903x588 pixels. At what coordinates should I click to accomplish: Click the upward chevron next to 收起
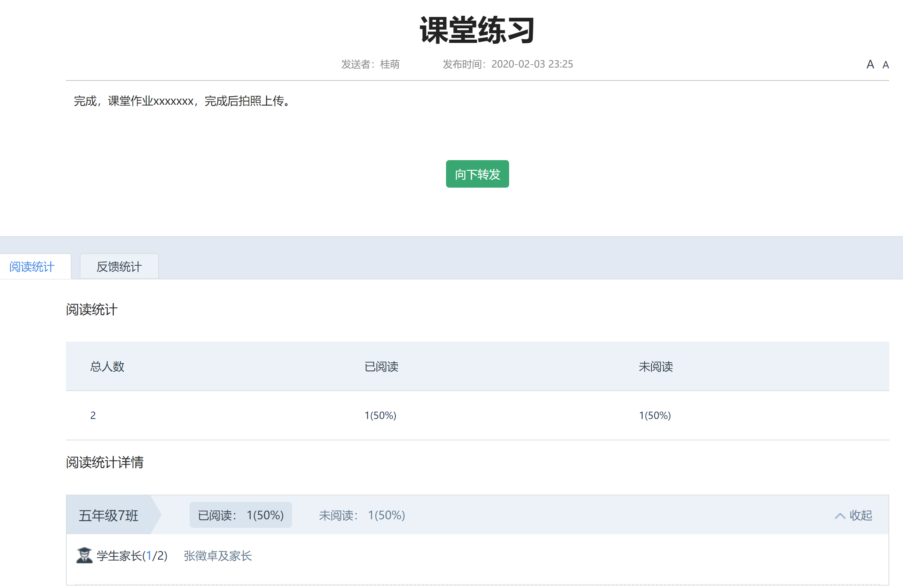click(x=840, y=516)
